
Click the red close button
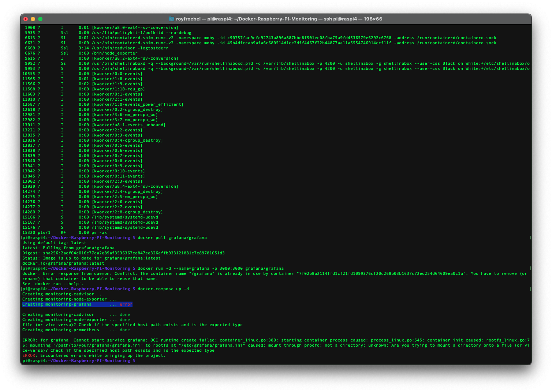tap(26, 19)
